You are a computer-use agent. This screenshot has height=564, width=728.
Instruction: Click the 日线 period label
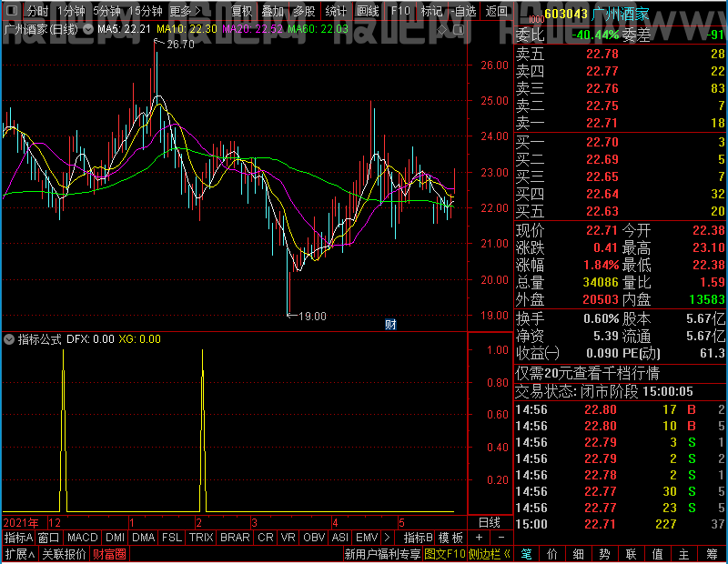[x=490, y=523]
